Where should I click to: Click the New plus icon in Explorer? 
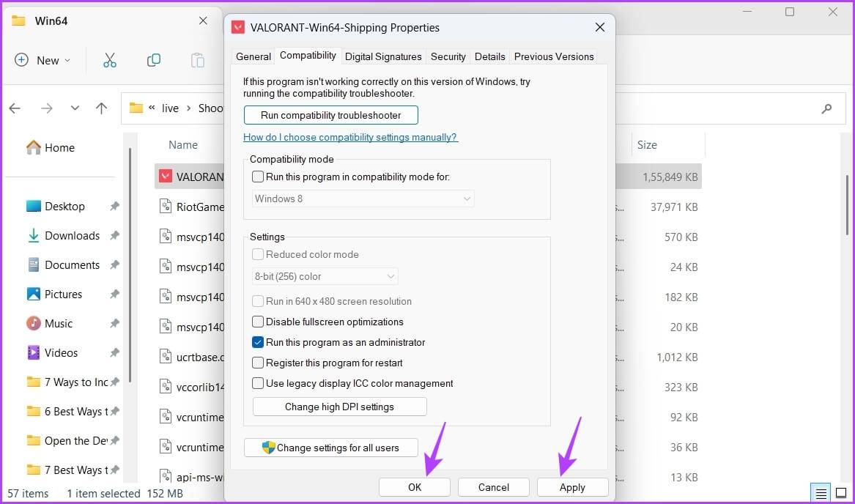(x=21, y=60)
